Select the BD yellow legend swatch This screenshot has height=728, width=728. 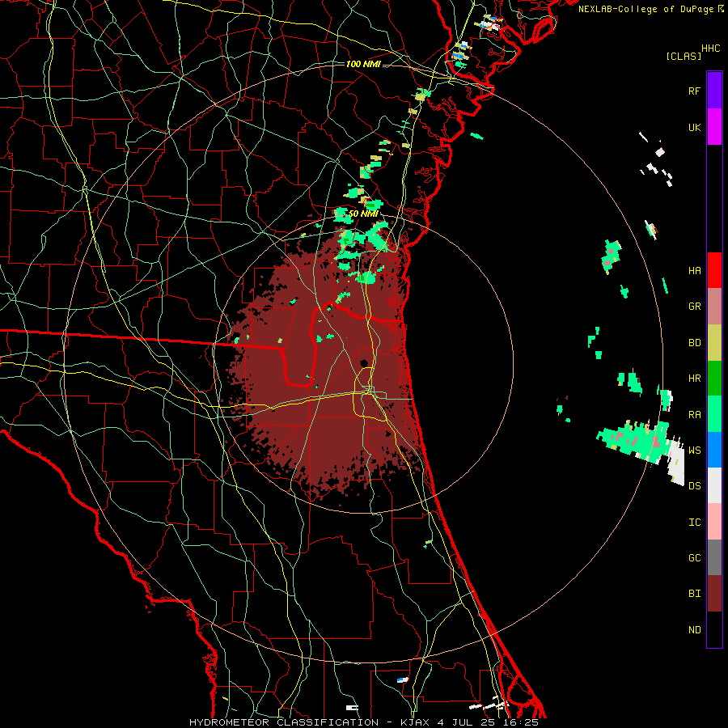click(714, 343)
